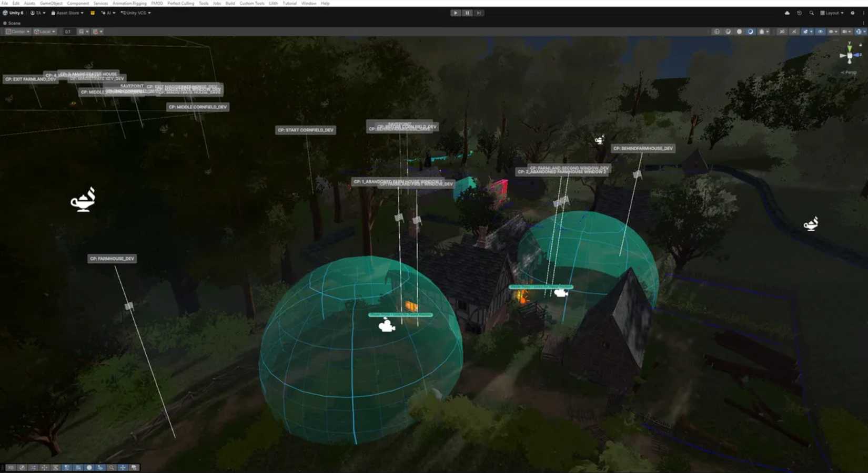Open the Perfect Culling menu

[180, 3]
